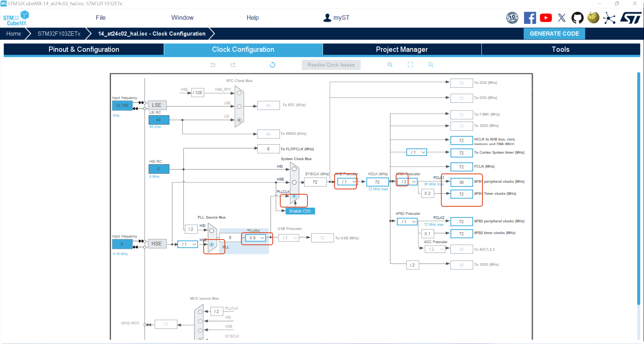The image size is (644, 344).
Task: Click the vertical scrollbar on the right
Action: coord(638,189)
